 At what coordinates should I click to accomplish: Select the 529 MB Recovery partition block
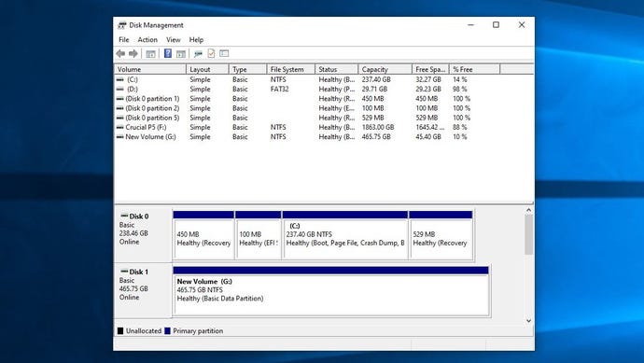[441, 235]
